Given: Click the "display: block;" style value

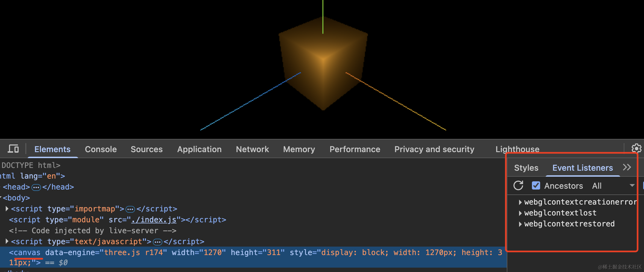Looking at the screenshot, I should (355, 253).
